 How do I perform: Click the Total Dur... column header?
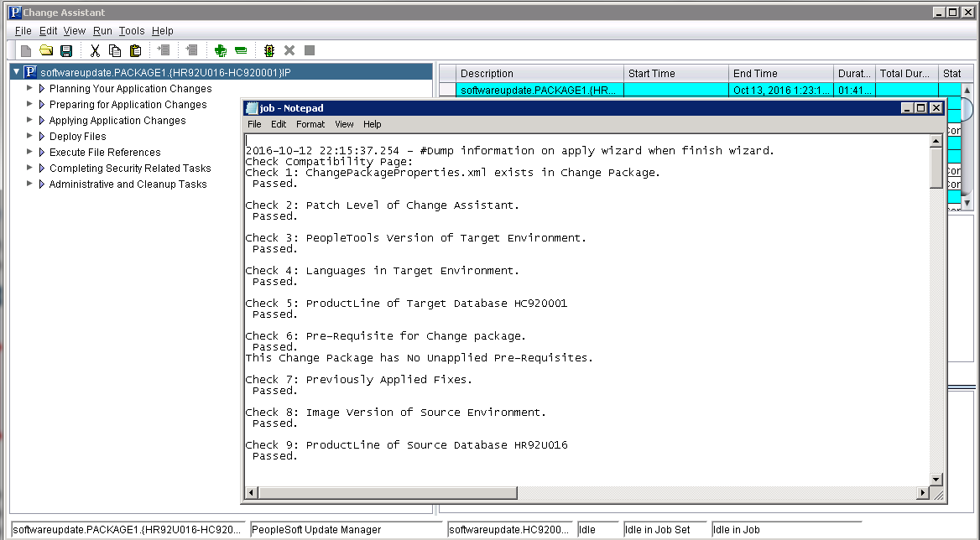tap(907, 73)
